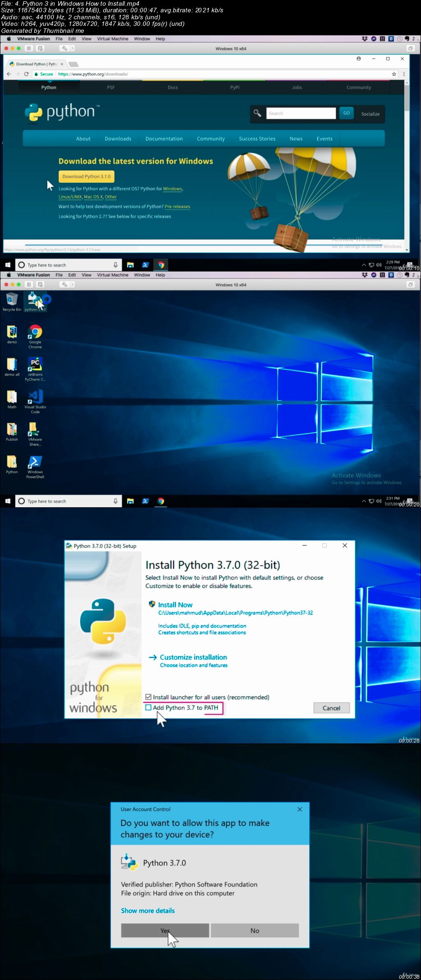Select the Download Python Chrome tab

click(x=36, y=64)
